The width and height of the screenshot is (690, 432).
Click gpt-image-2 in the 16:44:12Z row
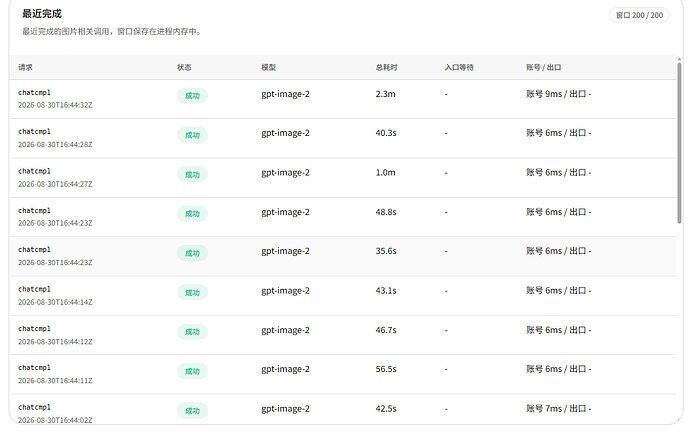click(x=286, y=330)
